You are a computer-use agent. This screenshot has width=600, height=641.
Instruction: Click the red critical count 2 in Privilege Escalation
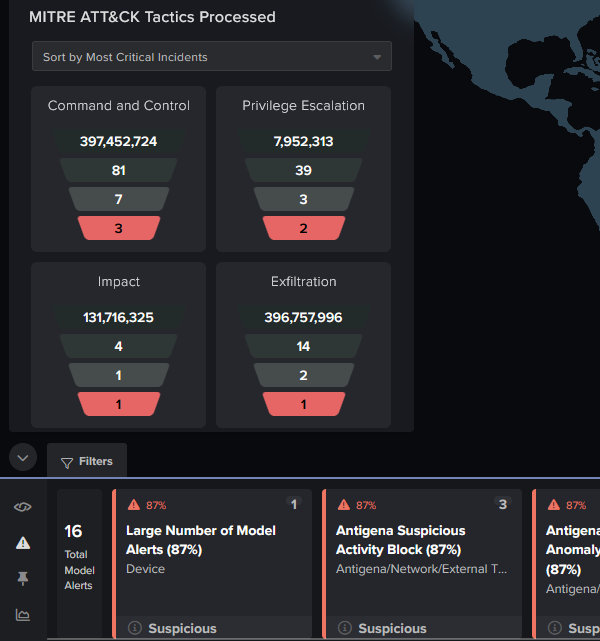pyautogui.click(x=303, y=228)
